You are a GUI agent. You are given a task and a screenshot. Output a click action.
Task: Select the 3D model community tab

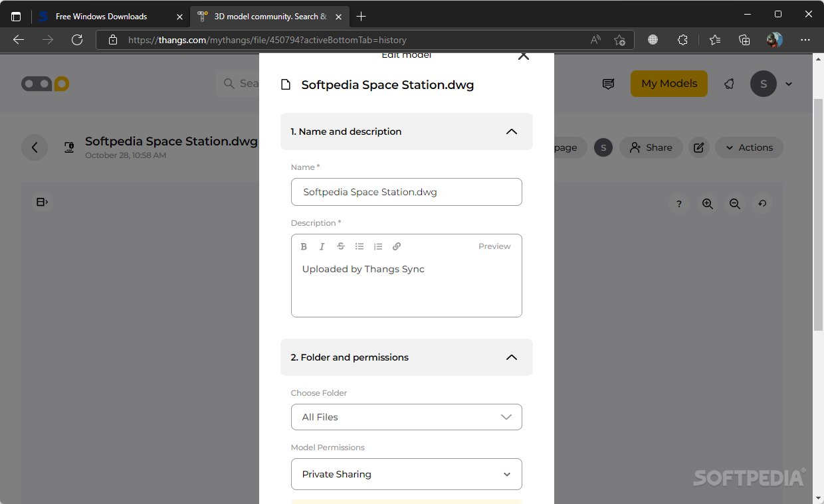269,16
